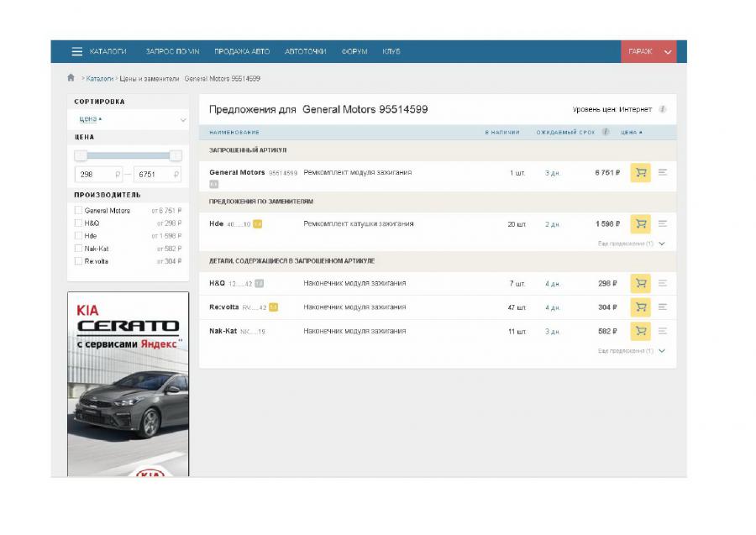Click the 3 дн. delivery link for General Motors
The image size is (756, 535).
point(552,173)
